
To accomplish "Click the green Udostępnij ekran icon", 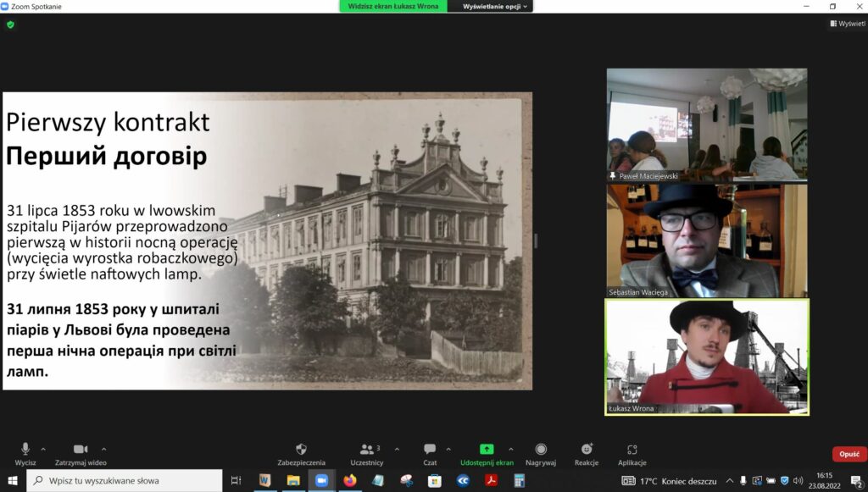I will point(487,450).
